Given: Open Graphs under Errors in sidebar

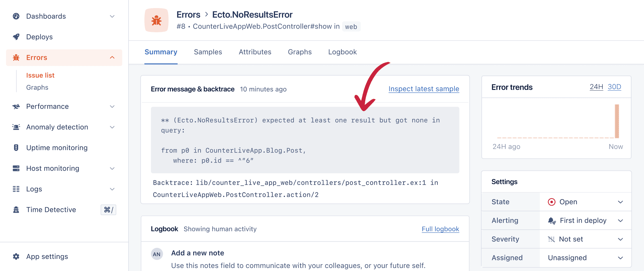Looking at the screenshot, I should pyautogui.click(x=37, y=88).
